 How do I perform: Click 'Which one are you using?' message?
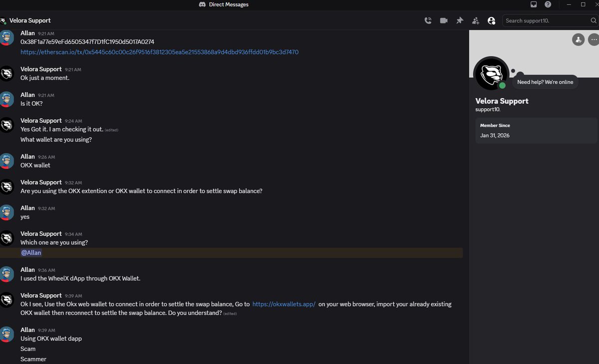click(x=54, y=242)
